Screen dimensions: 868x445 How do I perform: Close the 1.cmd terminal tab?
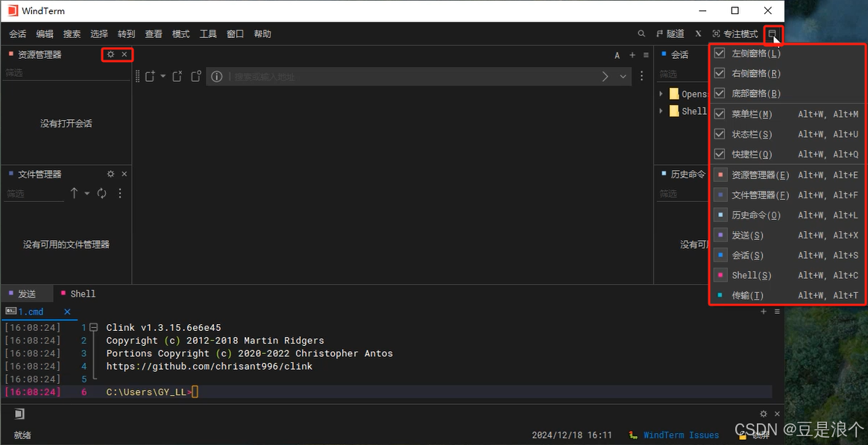click(67, 312)
